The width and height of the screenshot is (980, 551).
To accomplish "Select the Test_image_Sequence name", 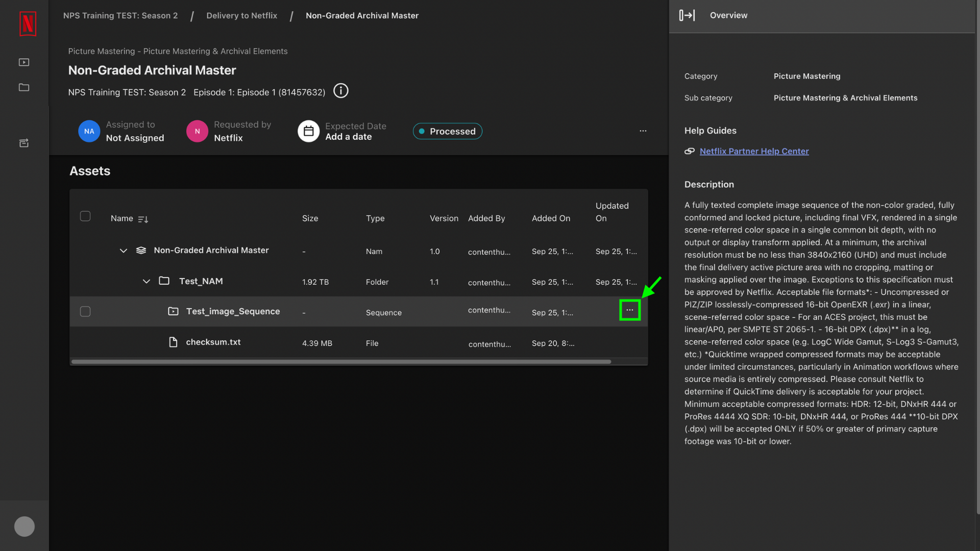I will tap(233, 311).
